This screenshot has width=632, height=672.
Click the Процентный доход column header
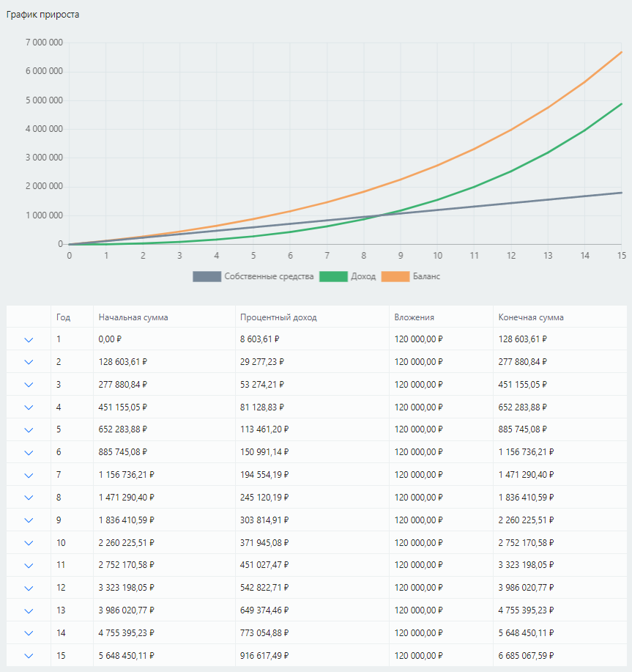279,317
